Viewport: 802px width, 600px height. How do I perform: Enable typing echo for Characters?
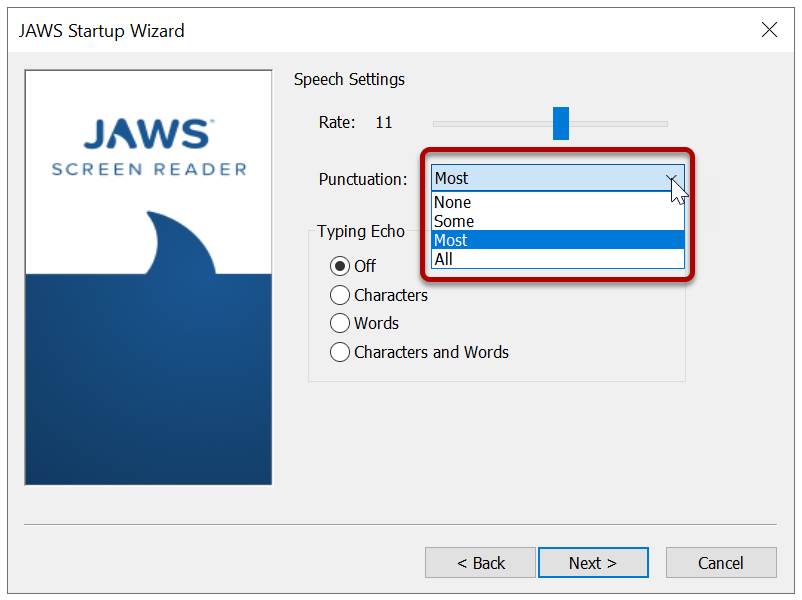click(341, 295)
